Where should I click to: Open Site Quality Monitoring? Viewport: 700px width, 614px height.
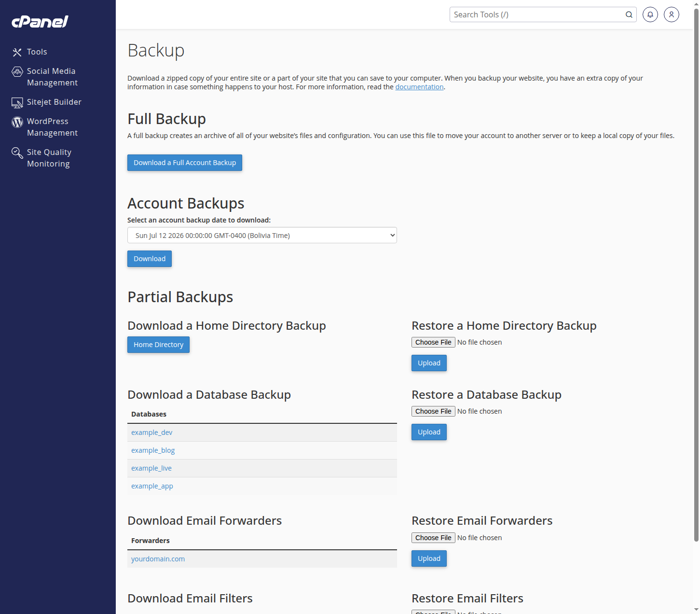49,158
